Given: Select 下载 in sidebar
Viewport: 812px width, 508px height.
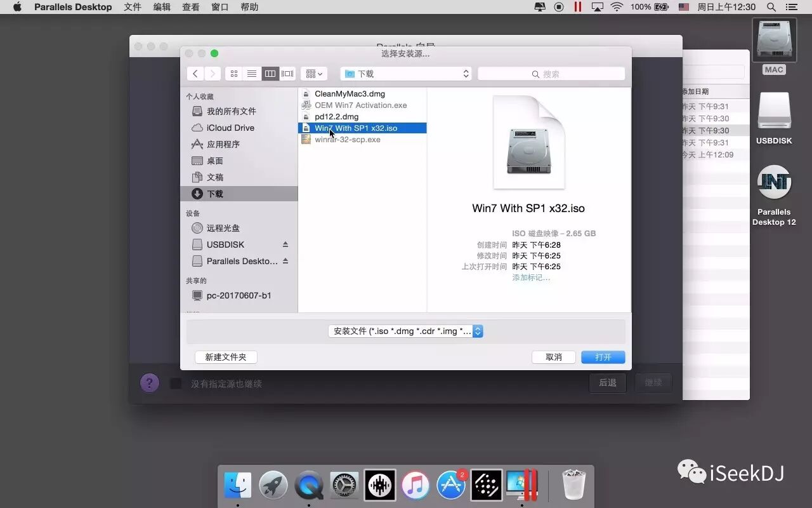Looking at the screenshot, I should [x=239, y=194].
